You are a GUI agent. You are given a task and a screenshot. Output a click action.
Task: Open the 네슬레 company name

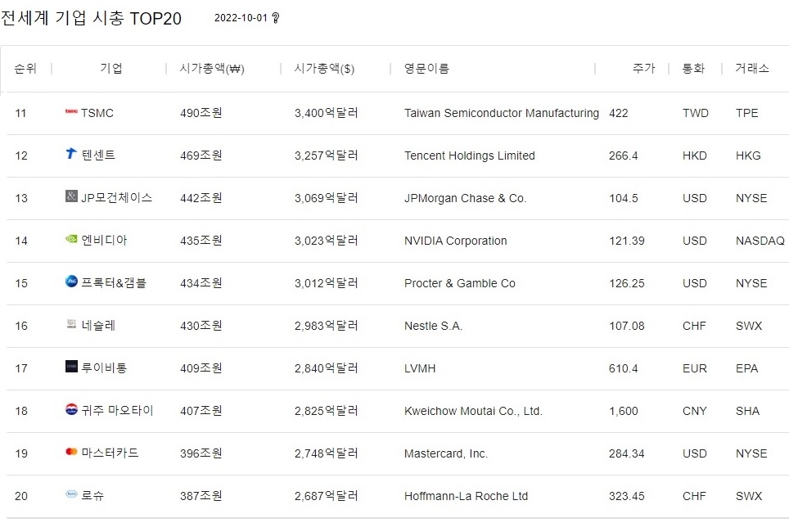point(98,326)
